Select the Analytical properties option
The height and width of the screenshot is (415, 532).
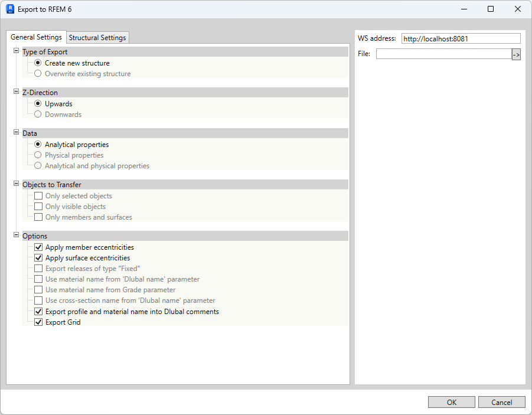(38, 144)
